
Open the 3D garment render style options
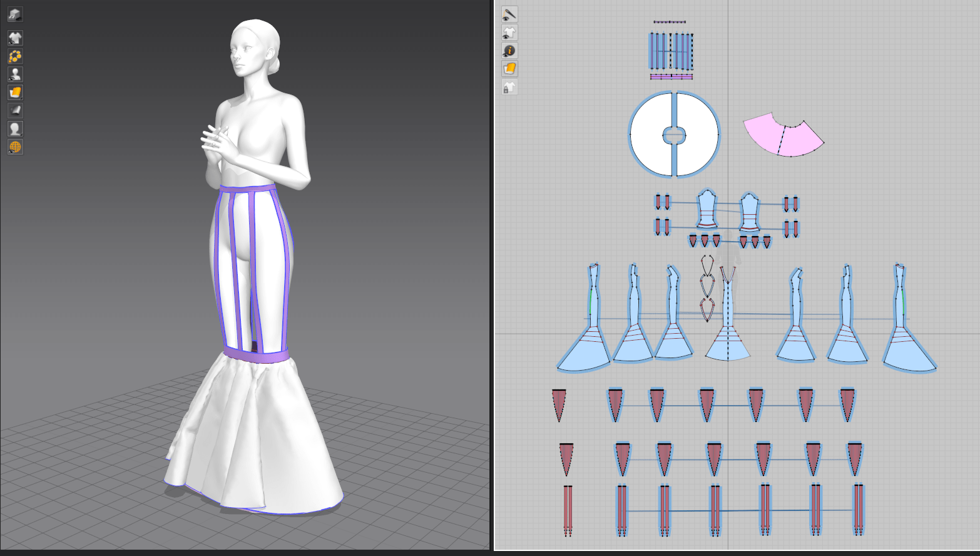click(x=15, y=93)
